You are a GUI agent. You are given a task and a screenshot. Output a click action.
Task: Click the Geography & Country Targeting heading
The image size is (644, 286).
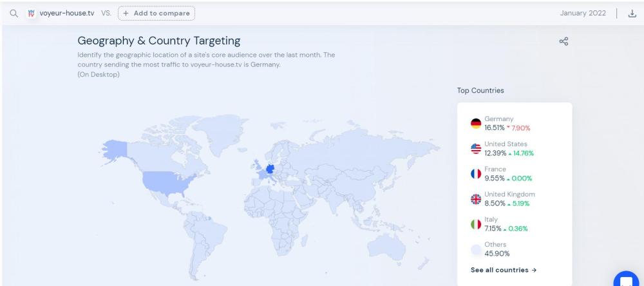(x=158, y=41)
